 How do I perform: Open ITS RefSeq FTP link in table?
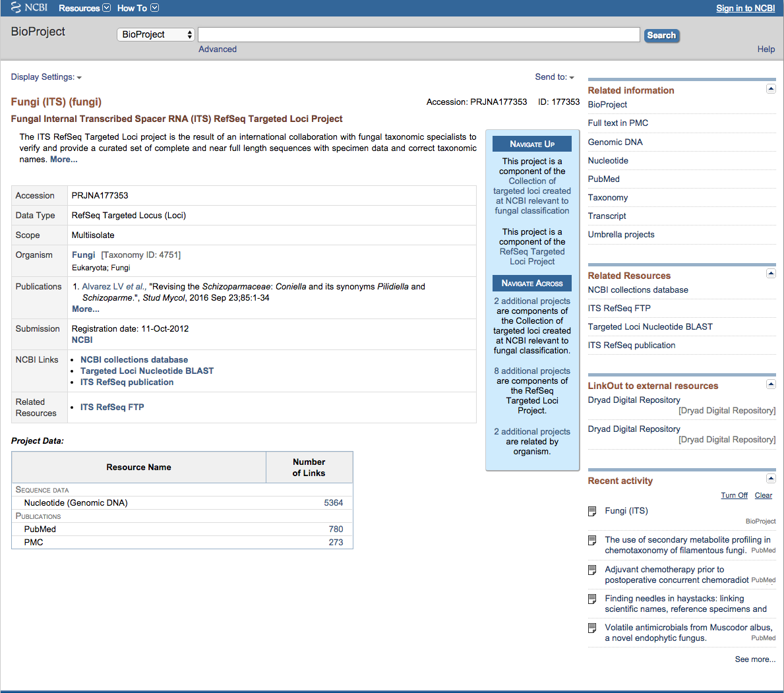(112, 407)
